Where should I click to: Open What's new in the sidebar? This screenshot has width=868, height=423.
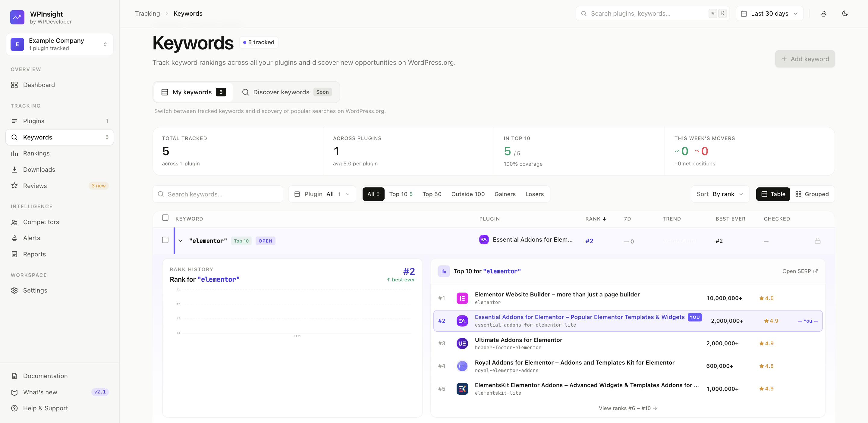pos(60,392)
